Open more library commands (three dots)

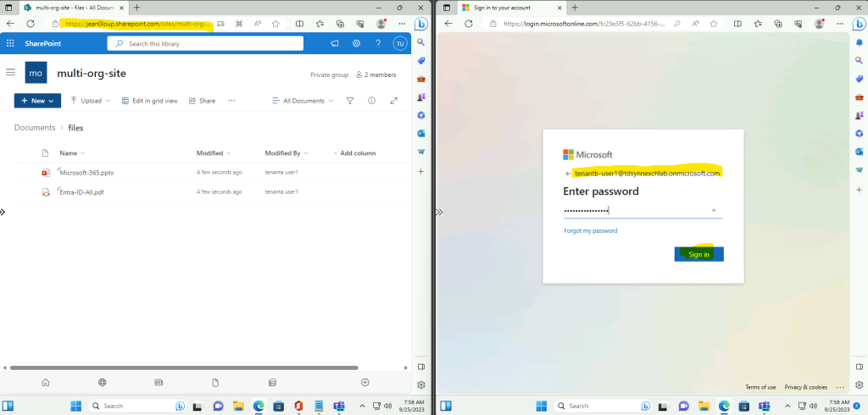point(232,101)
